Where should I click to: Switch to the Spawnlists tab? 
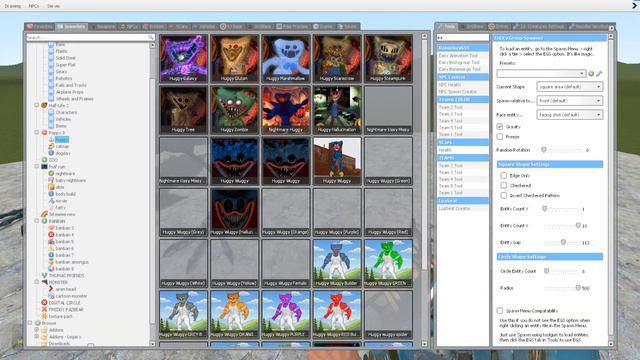click(x=71, y=27)
